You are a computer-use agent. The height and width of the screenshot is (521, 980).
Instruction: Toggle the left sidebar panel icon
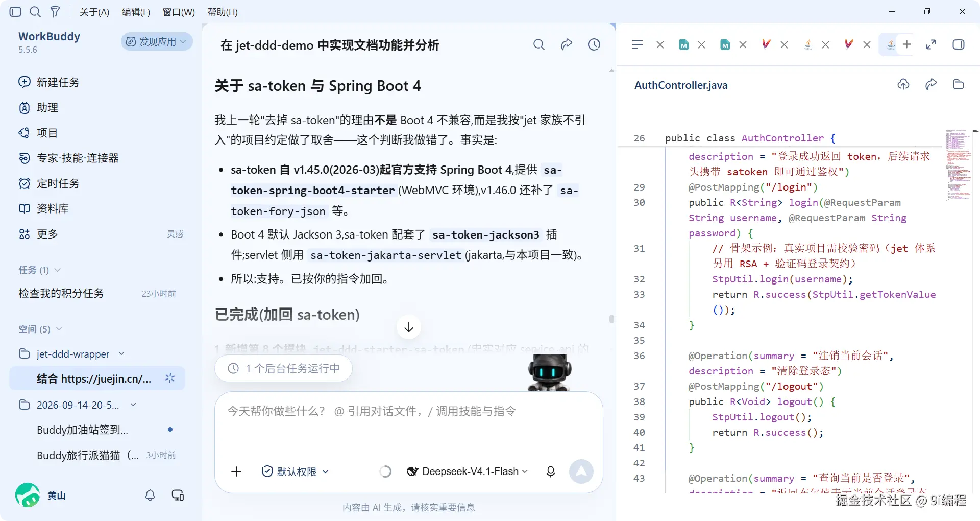15,12
